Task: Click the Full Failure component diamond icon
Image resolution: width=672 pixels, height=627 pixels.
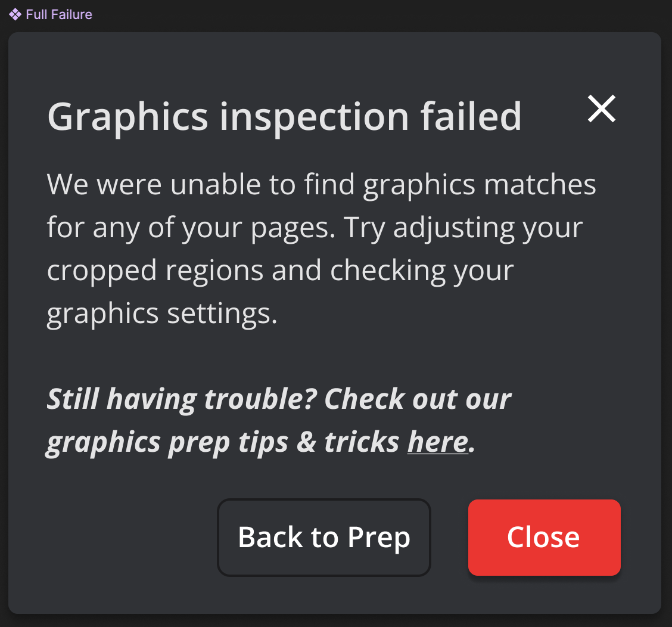Action: (x=15, y=14)
